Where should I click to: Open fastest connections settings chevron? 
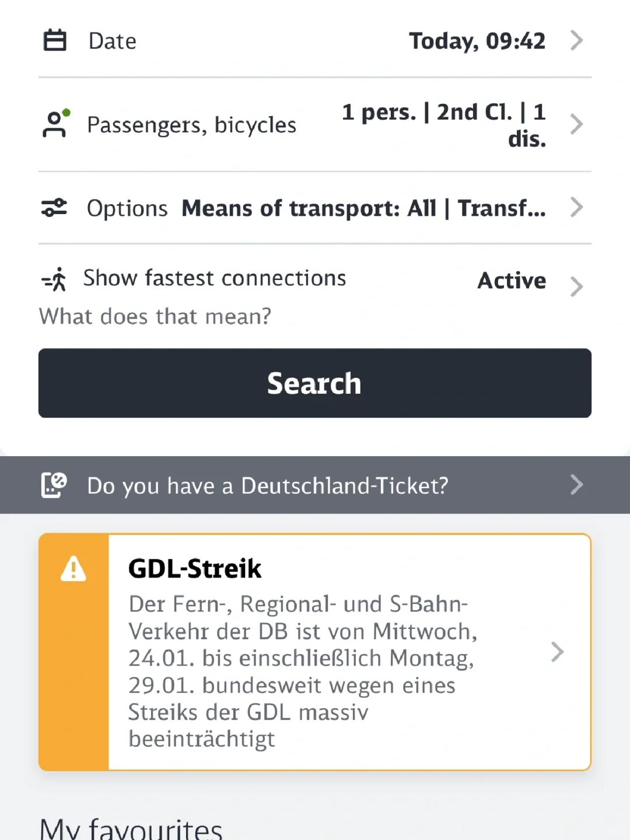pos(576,286)
